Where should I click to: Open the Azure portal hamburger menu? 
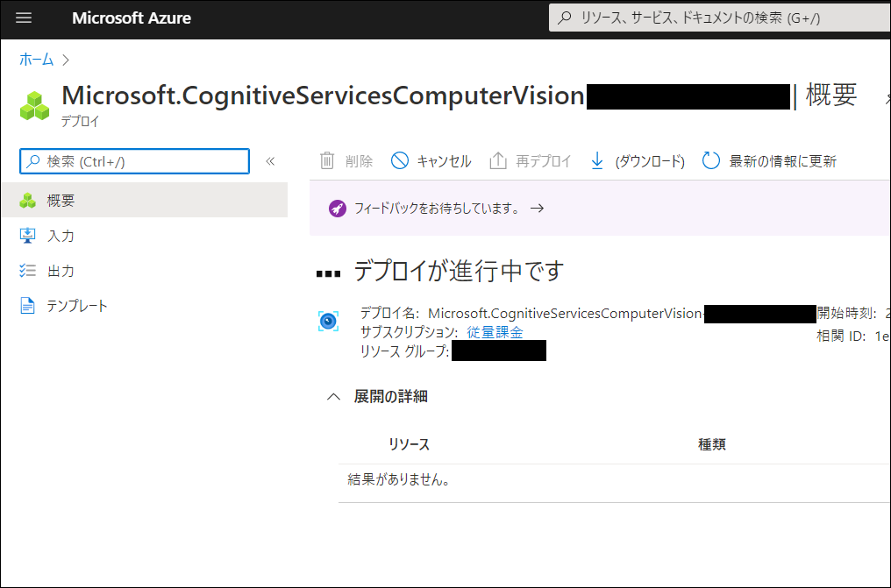point(24,18)
